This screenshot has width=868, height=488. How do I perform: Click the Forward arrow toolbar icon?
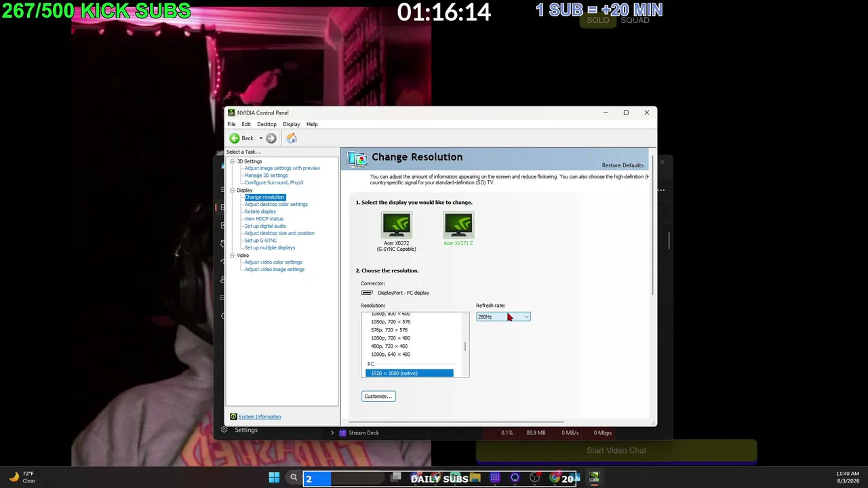pos(271,138)
